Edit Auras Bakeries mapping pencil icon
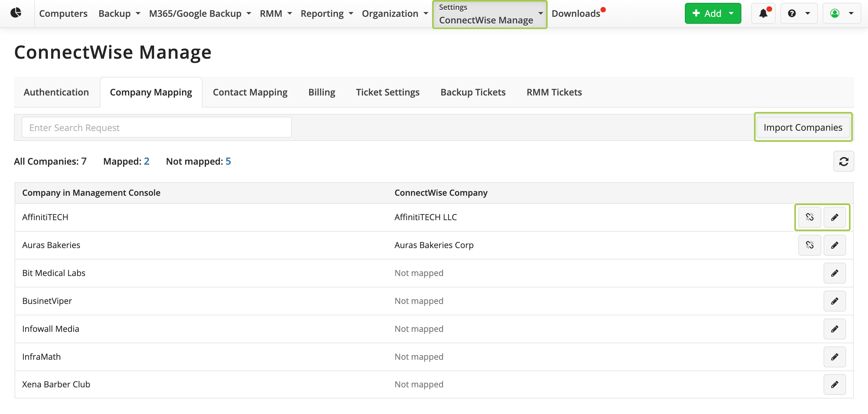Screen dimensions: 868x414 (834, 245)
